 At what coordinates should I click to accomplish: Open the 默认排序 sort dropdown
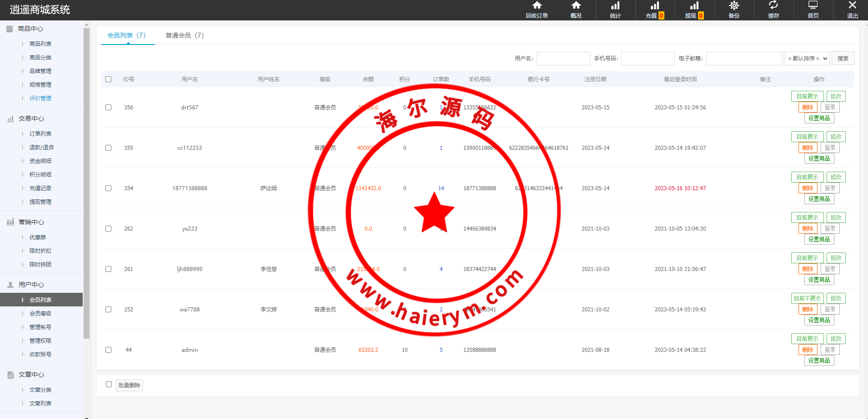(x=807, y=59)
